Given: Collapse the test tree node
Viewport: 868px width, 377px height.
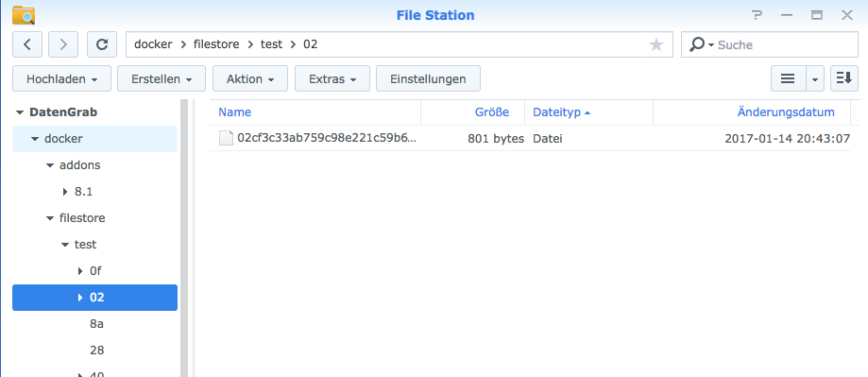Looking at the screenshot, I should click(x=65, y=245).
